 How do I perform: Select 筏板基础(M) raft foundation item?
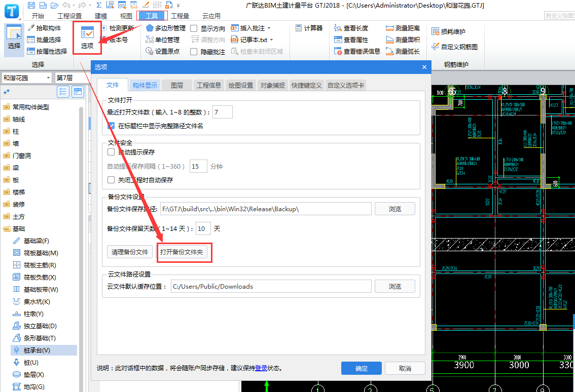click(x=35, y=253)
